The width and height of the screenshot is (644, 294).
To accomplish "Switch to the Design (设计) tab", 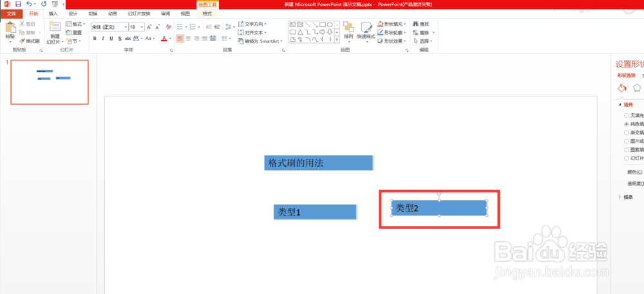I will [73, 14].
